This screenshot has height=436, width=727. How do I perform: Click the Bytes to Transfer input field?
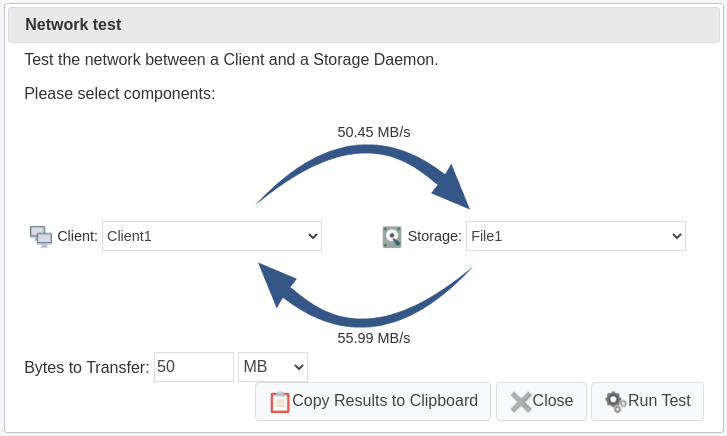(194, 367)
